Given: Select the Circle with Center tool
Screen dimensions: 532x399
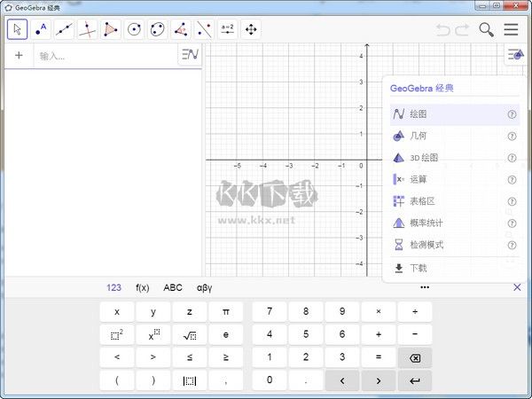Looking at the screenshot, I should pos(134,29).
